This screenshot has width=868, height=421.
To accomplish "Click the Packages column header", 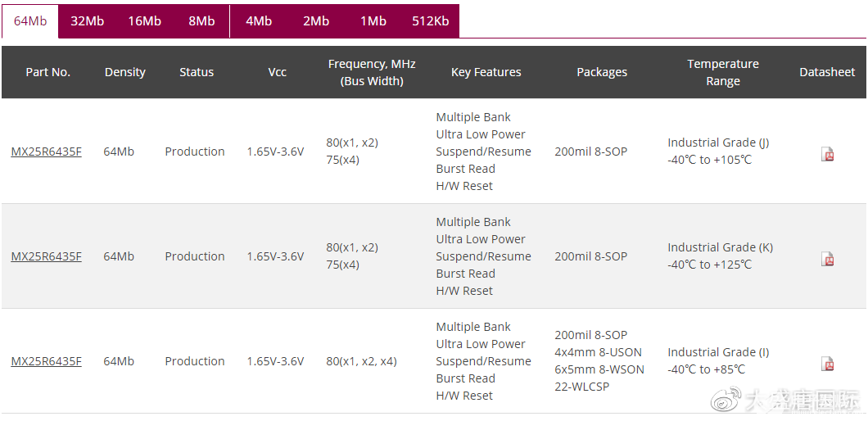I will 602,72.
